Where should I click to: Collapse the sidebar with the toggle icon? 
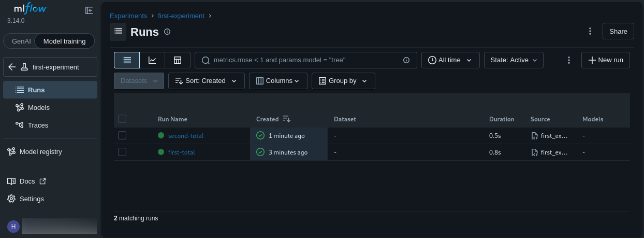[89, 10]
